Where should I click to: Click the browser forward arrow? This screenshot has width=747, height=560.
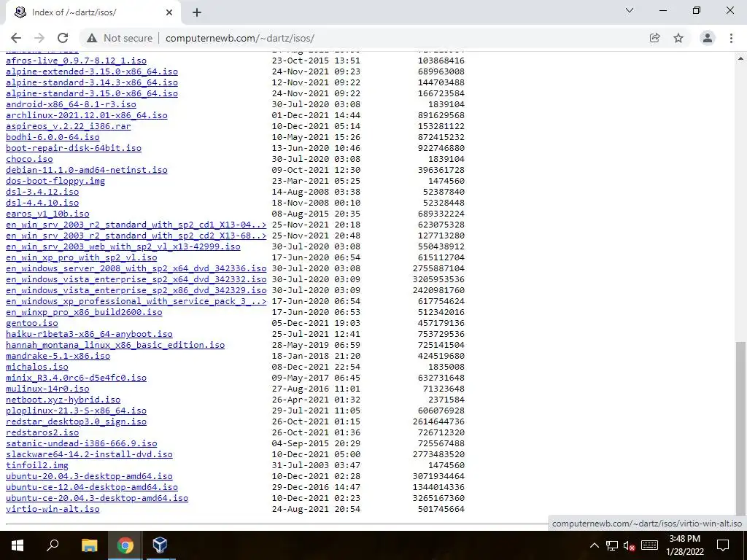tap(39, 38)
